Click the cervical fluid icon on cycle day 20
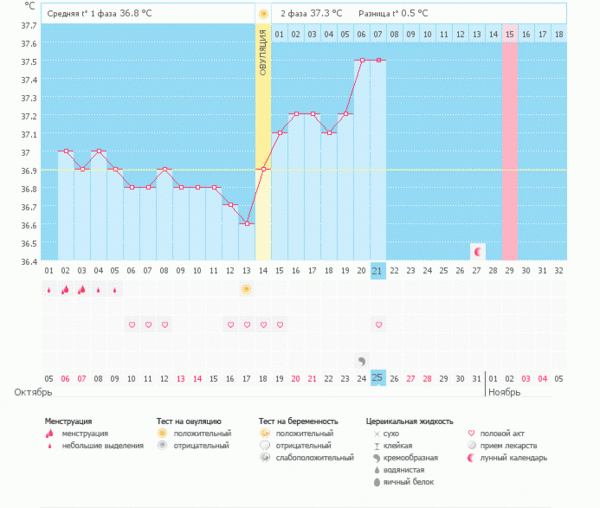Image resolution: width=600 pixels, height=508 pixels. coord(361,360)
